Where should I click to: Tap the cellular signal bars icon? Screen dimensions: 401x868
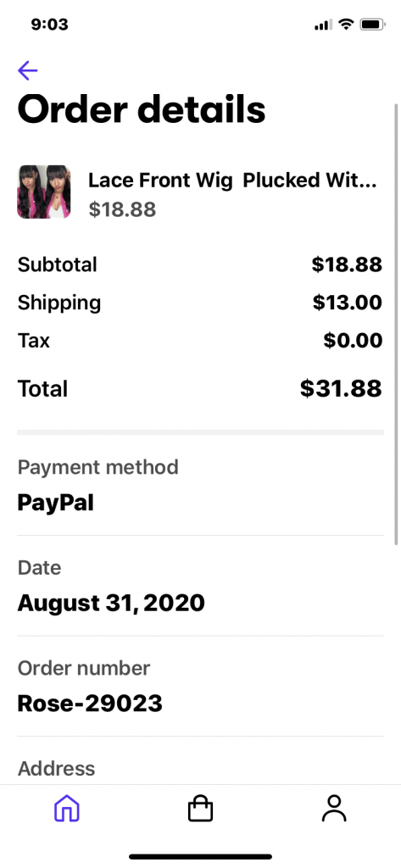pyautogui.click(x=323, y=25)
